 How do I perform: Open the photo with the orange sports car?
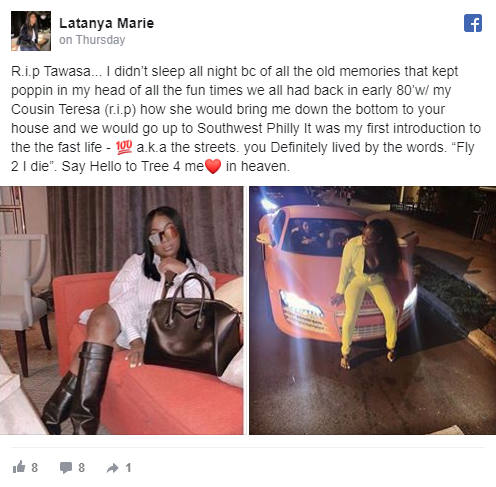click(x=373, y=310)
